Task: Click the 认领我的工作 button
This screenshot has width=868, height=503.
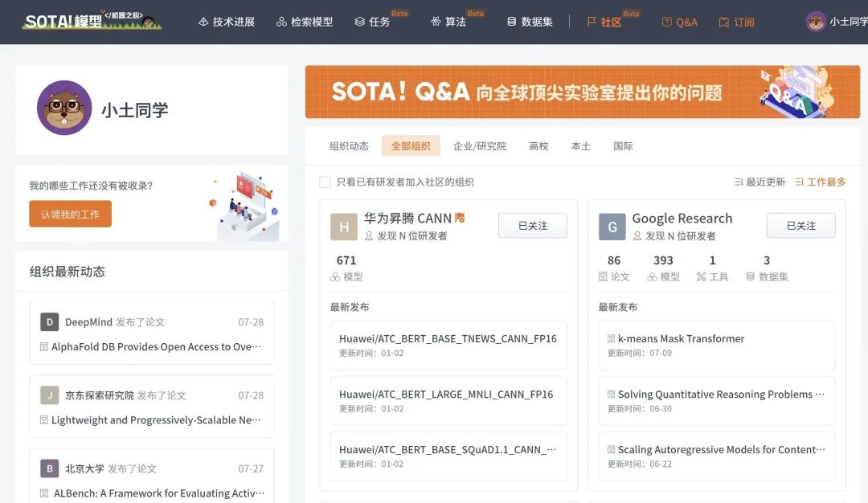Action: 70,215
